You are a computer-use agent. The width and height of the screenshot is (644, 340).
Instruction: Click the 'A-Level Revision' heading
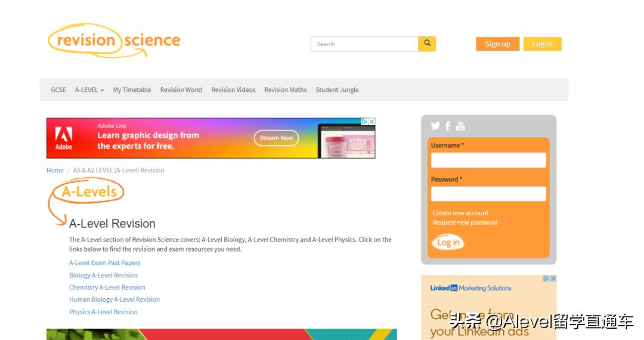112,223
